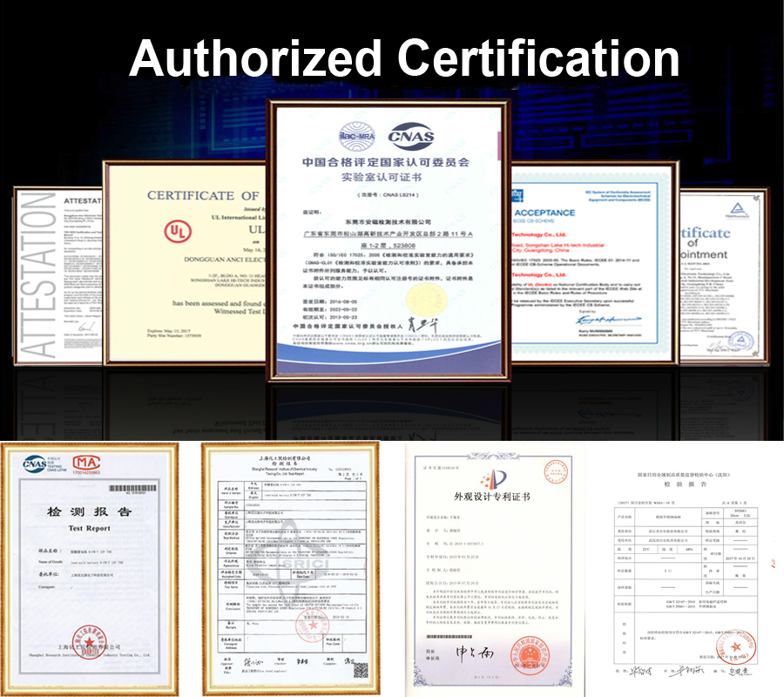Click the Authorized Certification heading
The image size is (784, 697).
point(404,58)
